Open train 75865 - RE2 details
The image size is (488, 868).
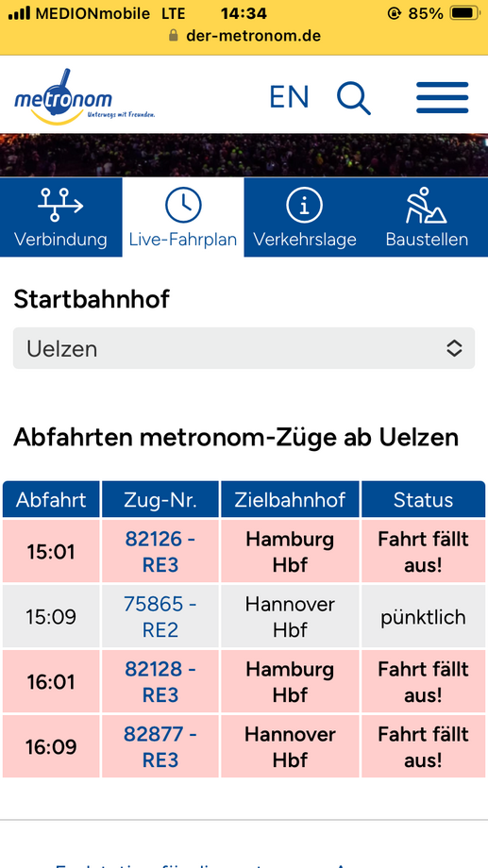[x=160, y=617]
